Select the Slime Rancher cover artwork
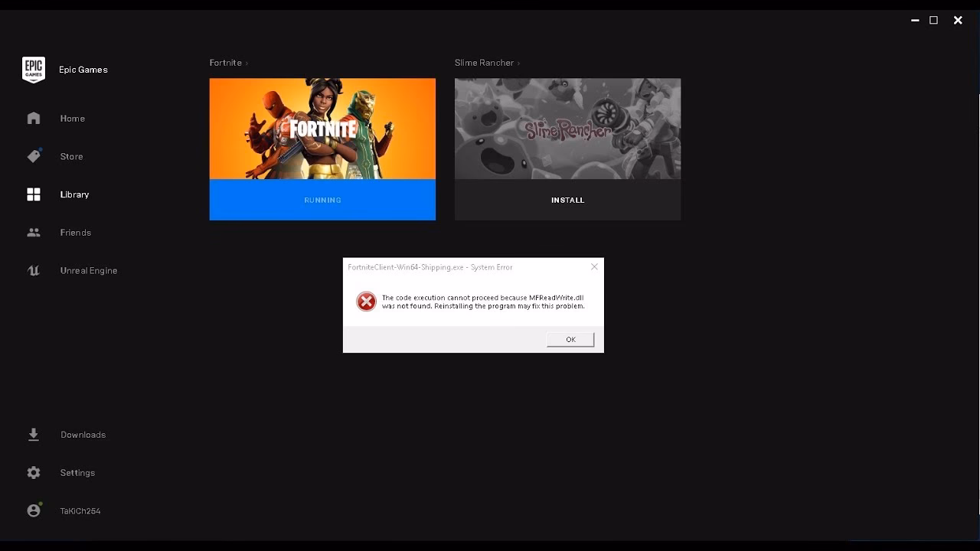This screenshot has height=551, width=980. (567, 129)
